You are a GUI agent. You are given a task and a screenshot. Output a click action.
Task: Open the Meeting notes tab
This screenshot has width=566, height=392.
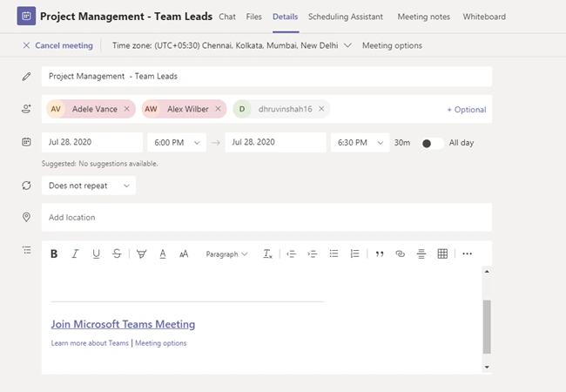point(424,17)
